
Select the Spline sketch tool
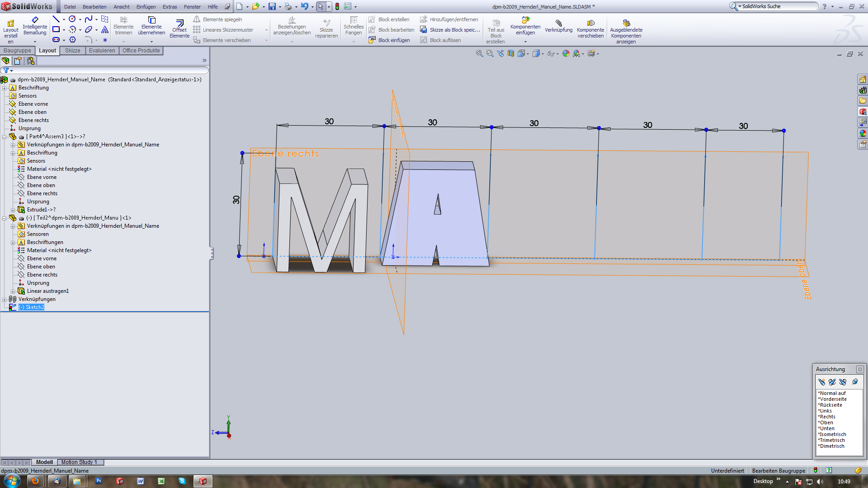(x=89, y=19)
